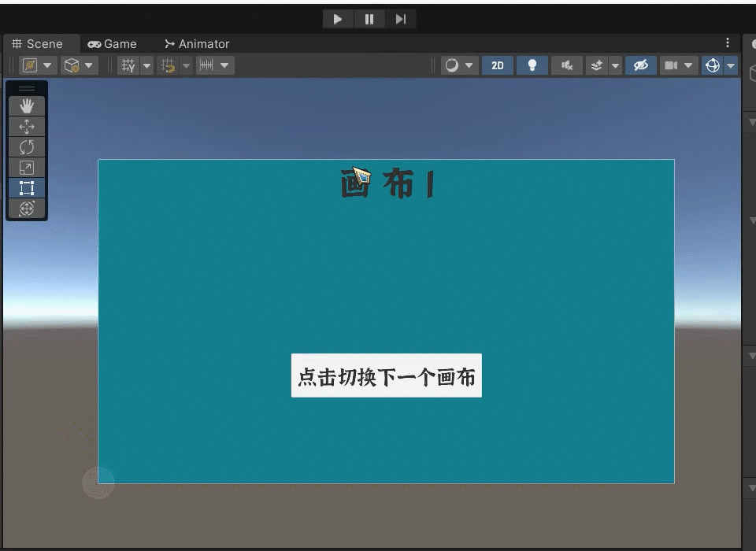
Task: Click the scene camera settings icon
Action: coord(671,65)
